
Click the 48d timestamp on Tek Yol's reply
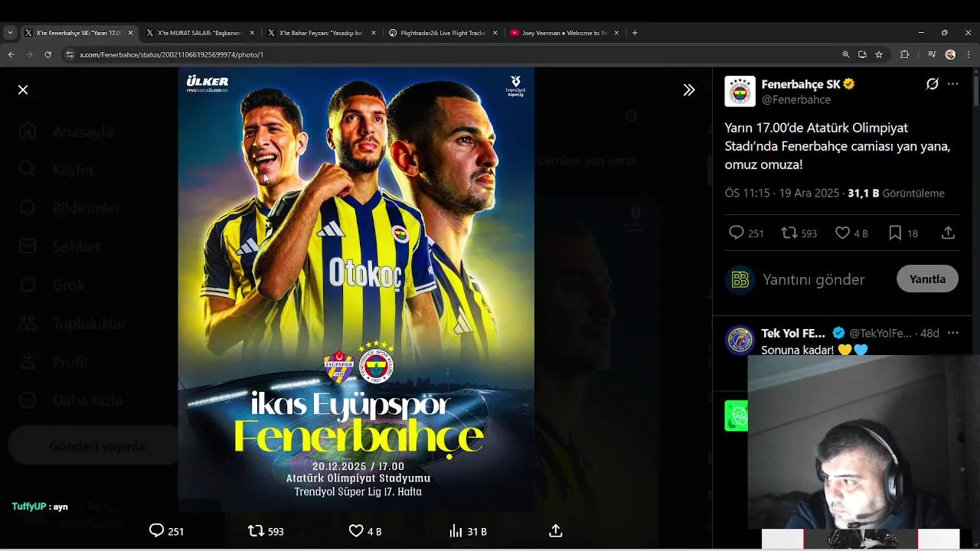[x=929, y=333]
